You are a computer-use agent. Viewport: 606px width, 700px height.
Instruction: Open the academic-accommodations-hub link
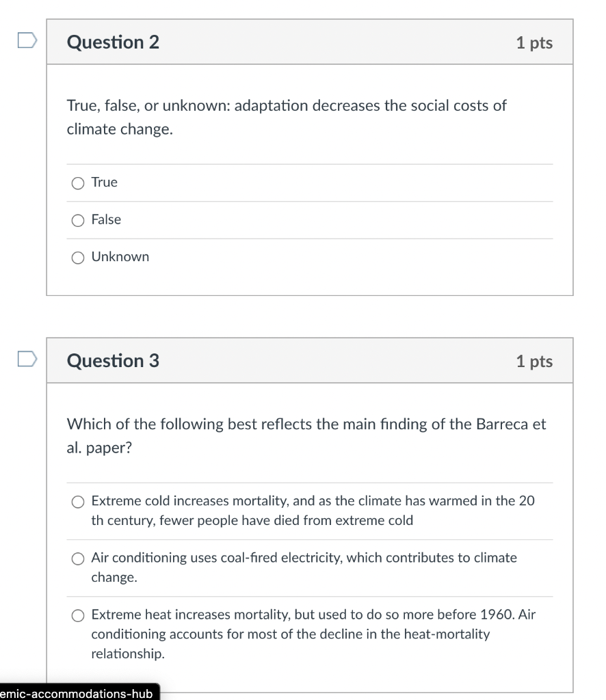77,693
